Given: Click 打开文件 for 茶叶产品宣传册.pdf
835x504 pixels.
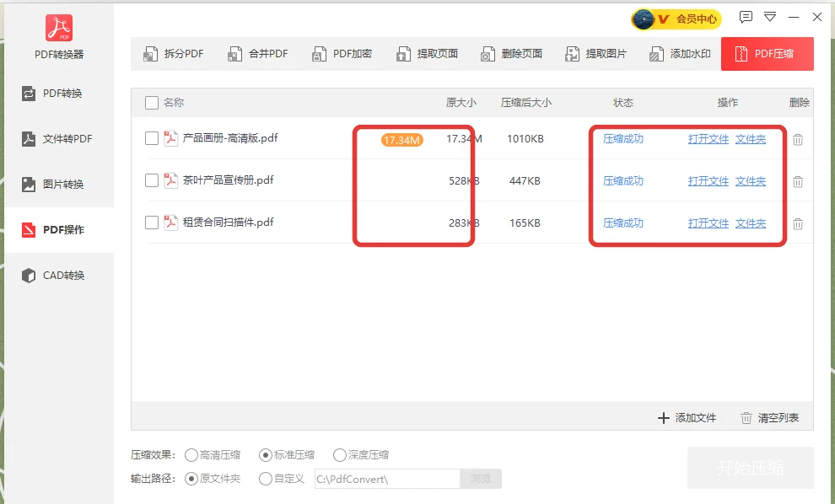Looking at the screenshot, I should pyautogui.click(x=708, y=181).
